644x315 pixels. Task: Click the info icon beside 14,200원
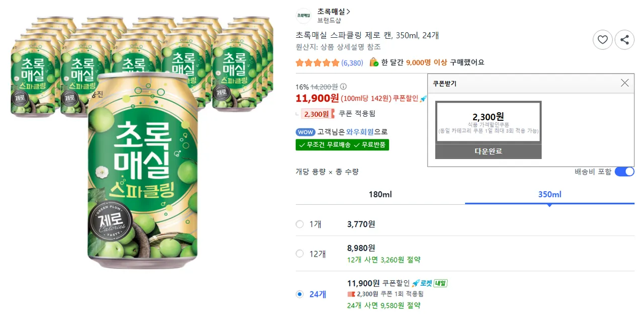point(343,87)
